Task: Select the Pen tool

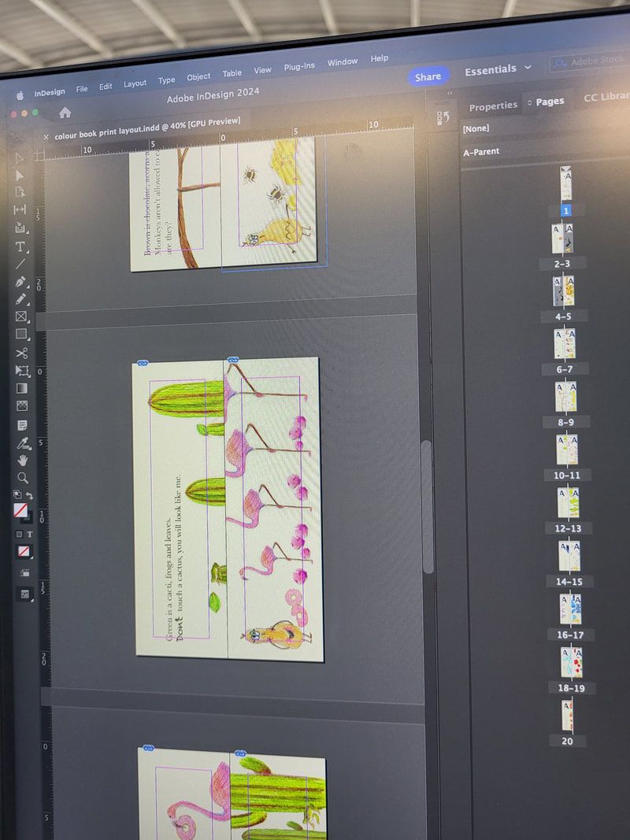Action: click(x=21, y=281)
